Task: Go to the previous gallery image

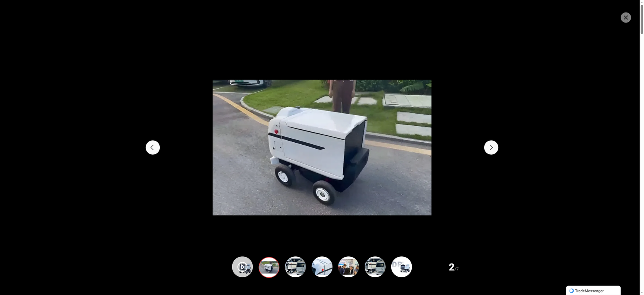Action: [x=153, y=147]
